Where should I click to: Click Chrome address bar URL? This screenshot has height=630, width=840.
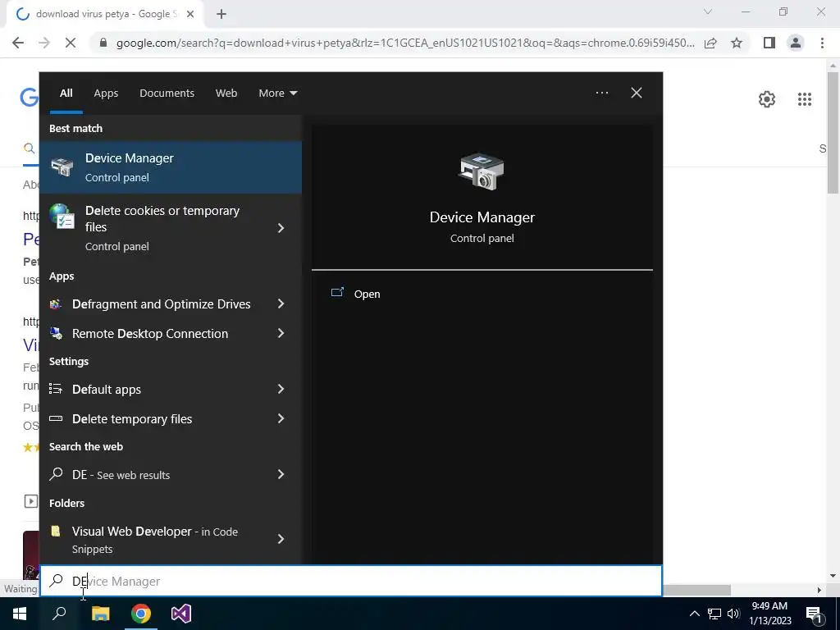pyautogui.click(x=405, y=43)
